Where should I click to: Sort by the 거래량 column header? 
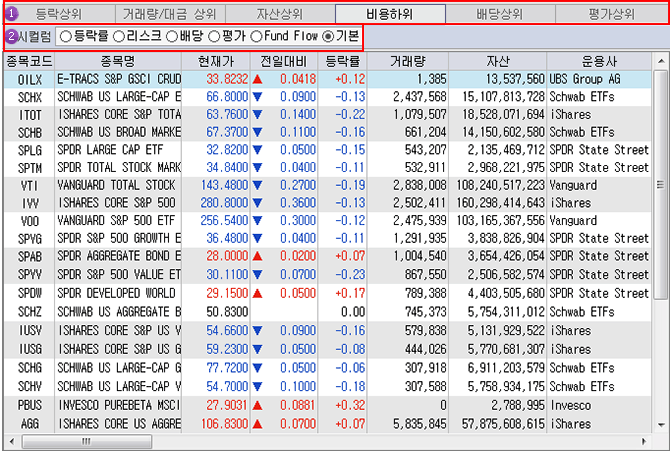[x=408, y=62]
